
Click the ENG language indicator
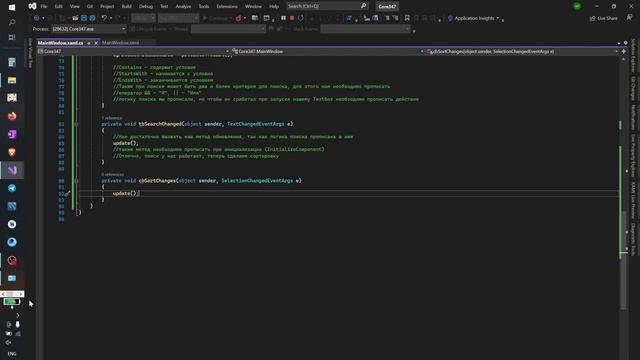point(12,353)
